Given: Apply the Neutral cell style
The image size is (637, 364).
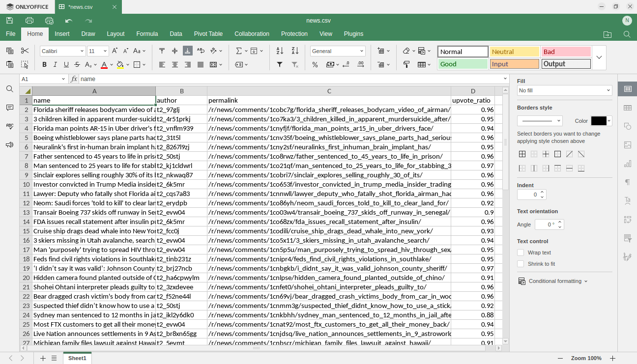Looking at the screenshot, I should [515, 52].
